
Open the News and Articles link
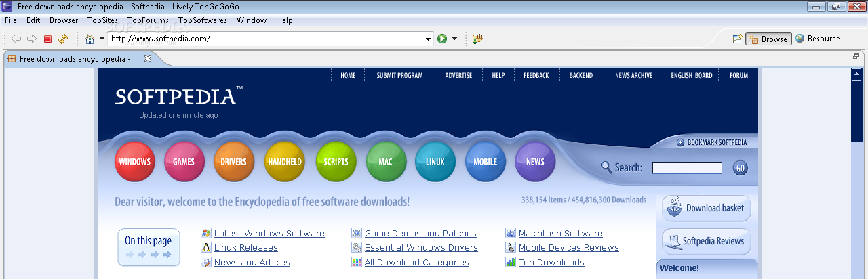252,263
